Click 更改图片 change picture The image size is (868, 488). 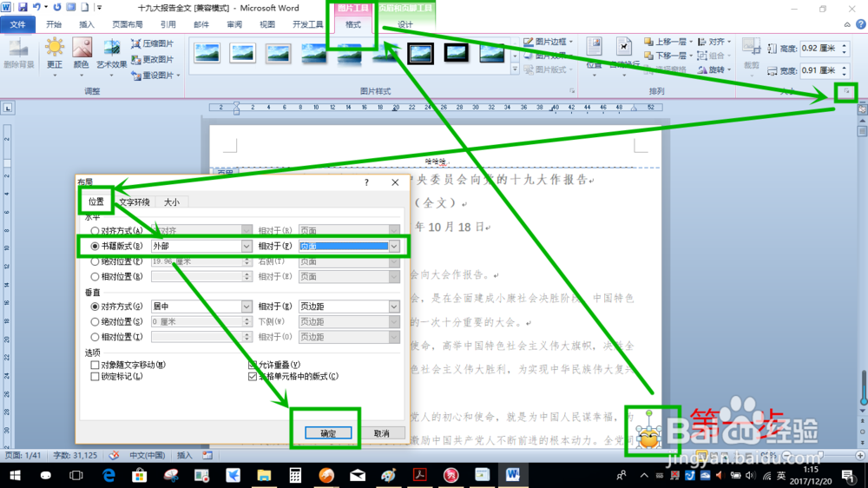pyautogui.click(x=153, y=59)
